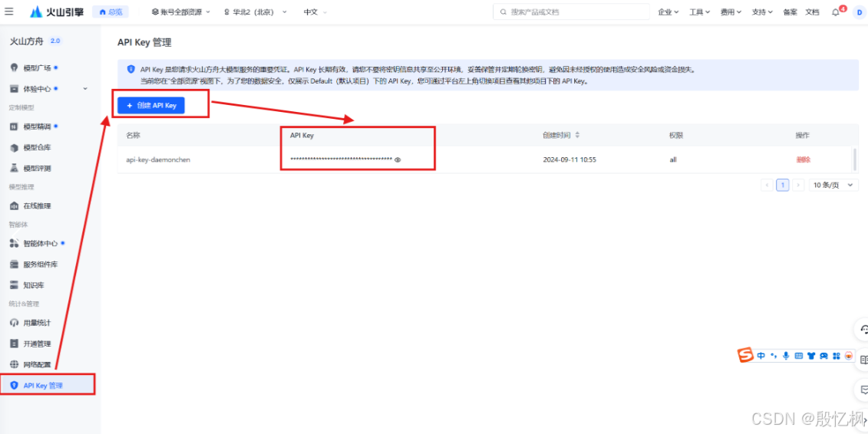Open 模型精调 in the sidebar
868x434 pixels.
coord(37,127)
